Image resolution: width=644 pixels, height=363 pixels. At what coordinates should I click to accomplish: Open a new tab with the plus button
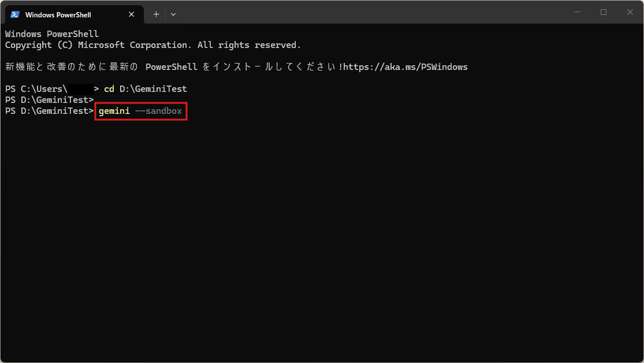click(156, 14)
